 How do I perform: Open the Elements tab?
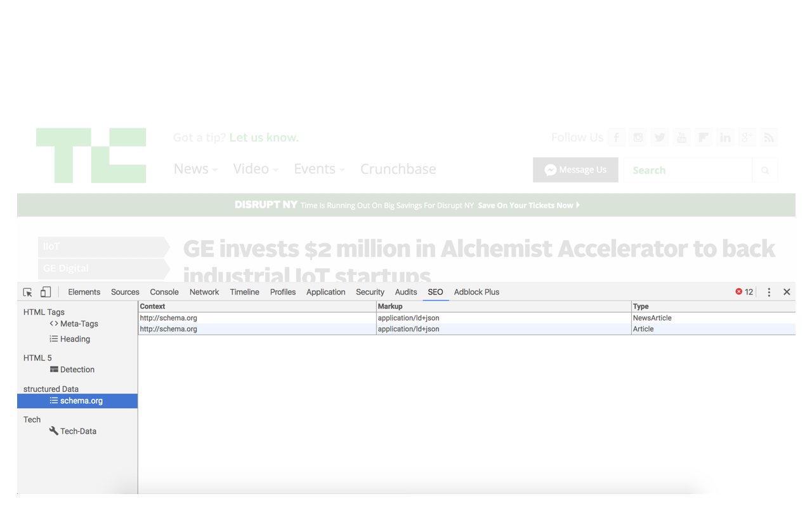click(x=84, y=292)
